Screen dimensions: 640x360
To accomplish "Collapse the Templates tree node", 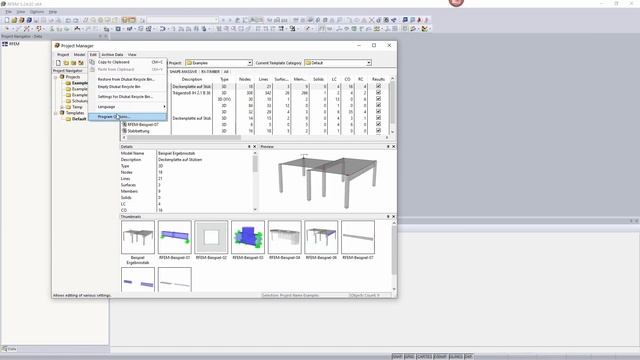I will (x=56, y=113).
